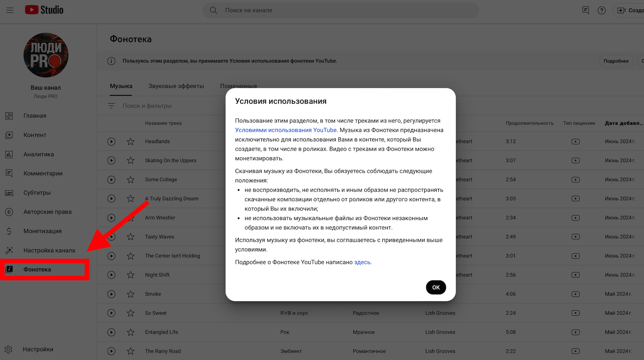The width and height of the screenshot is (644, 360).
Task: Focus the Поиск и фильтры field
Action: coord(147,106)
